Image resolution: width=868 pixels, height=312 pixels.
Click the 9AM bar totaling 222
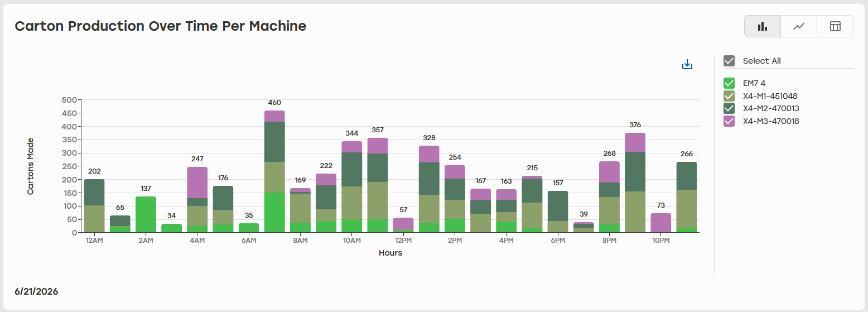click(x=326, y=203)
